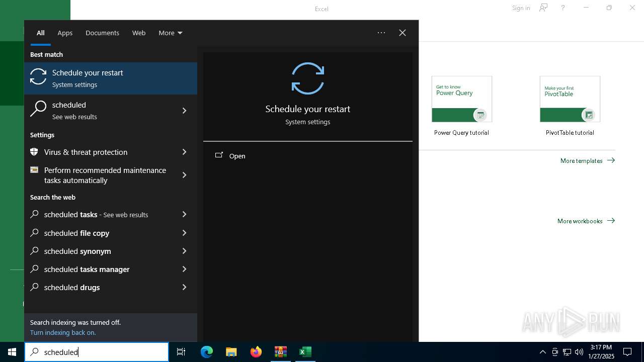This screenshot has height=362, width=644.
Task: Select 'scheduled tasks manager' web suggestion
Action: pyautogui.click(x=111, y=269)
